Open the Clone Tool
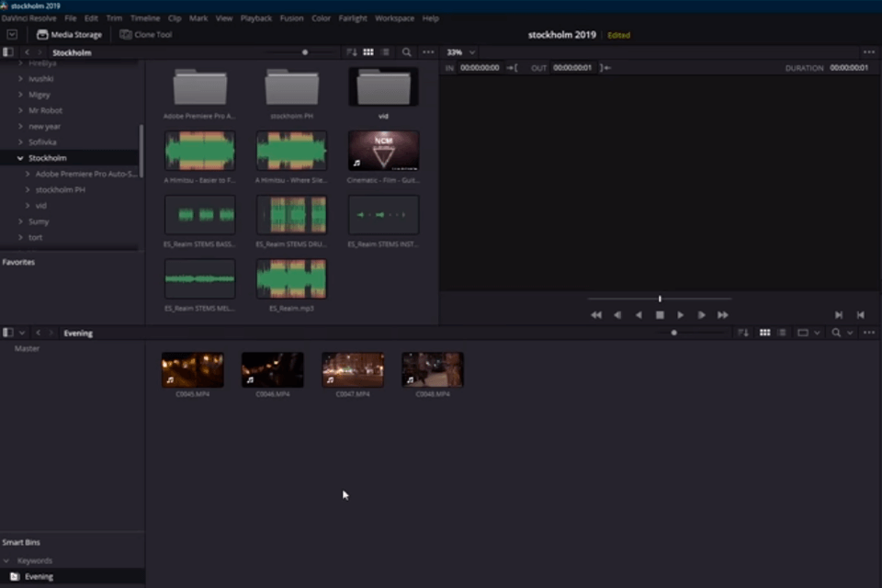The width and height of the screenshot is (882, 588). click(x=146, y=34)
